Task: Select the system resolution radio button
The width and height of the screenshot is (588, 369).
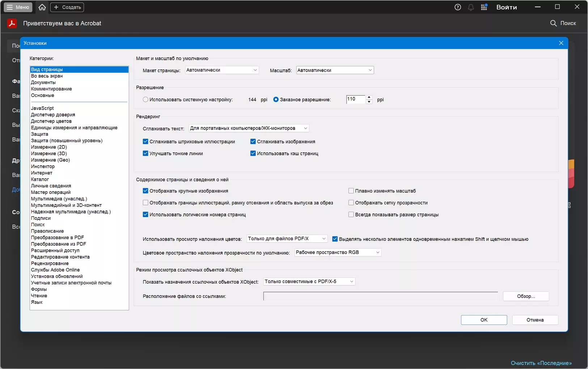Action: coord(145,99)
